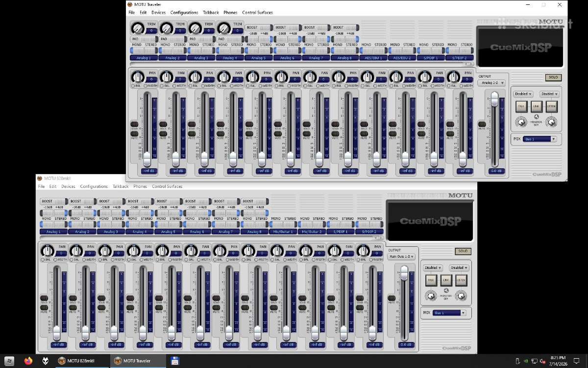
Task: Open Talkback menu in MOTU 828mkII window
Action: [x=121, y=186]
